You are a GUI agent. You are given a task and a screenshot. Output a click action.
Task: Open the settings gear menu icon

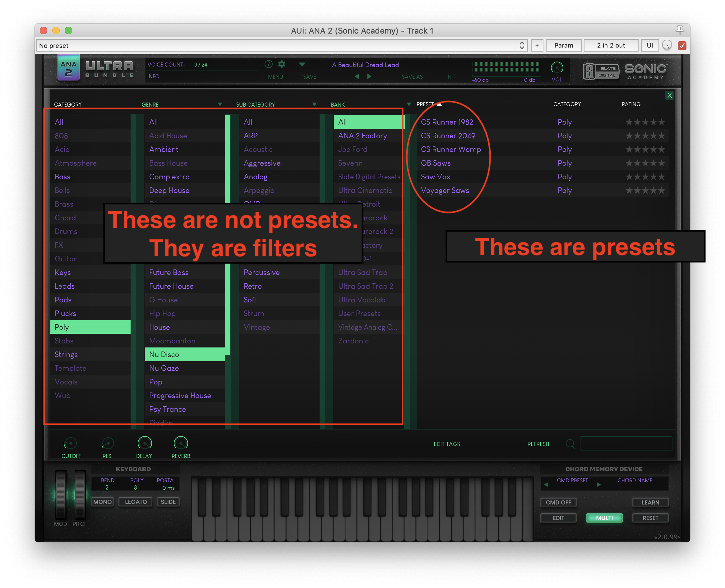[x=282, y=64]
